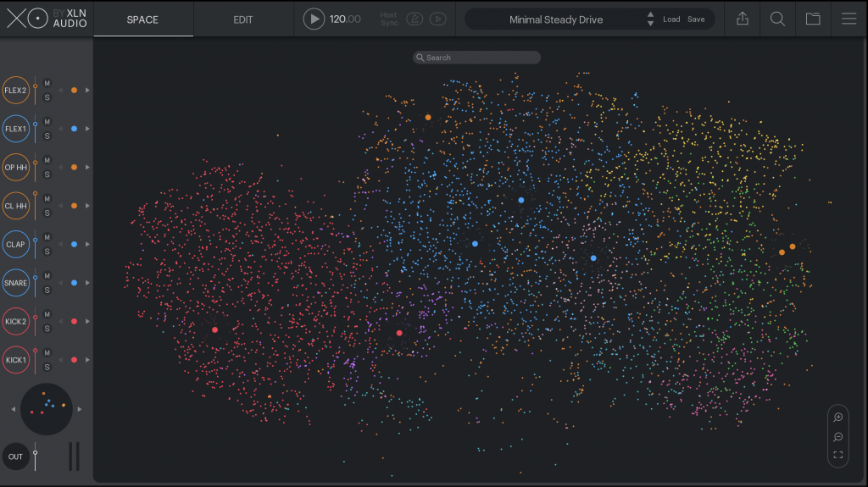Viewport: 868px width, 487px height.
Task: Click the Host Sync label
Action: coord(389,19)
